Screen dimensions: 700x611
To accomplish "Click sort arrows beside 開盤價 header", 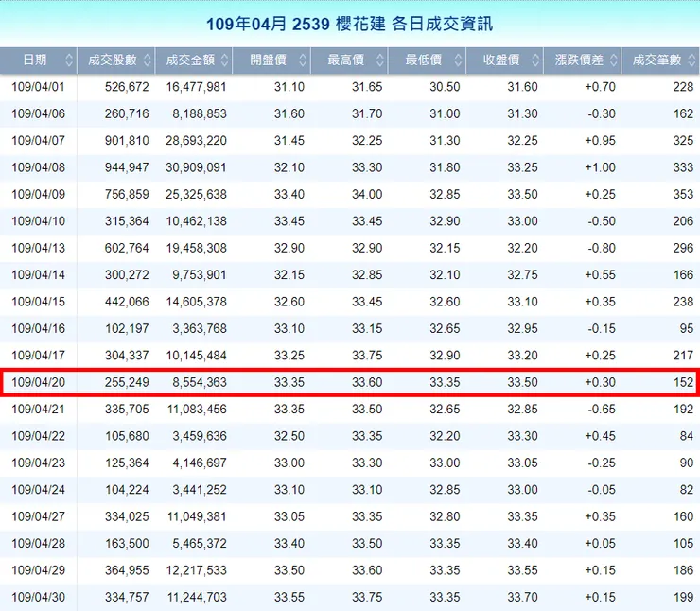I will coord(303,61).
